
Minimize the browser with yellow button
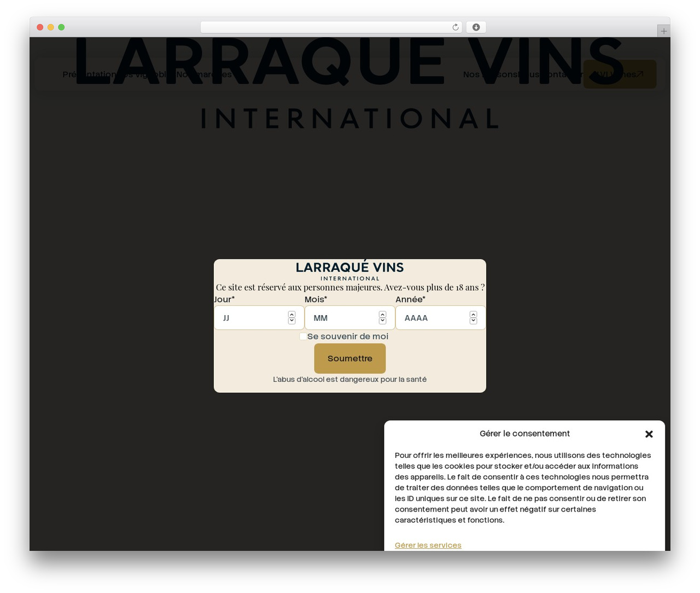(50, 27)
